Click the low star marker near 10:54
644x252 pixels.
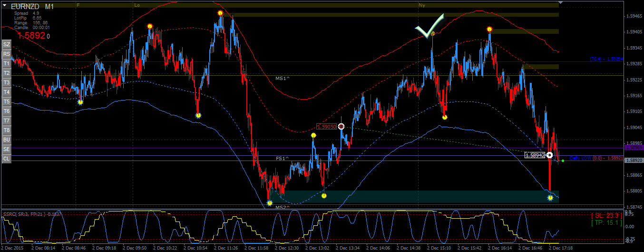click(198, 115)
